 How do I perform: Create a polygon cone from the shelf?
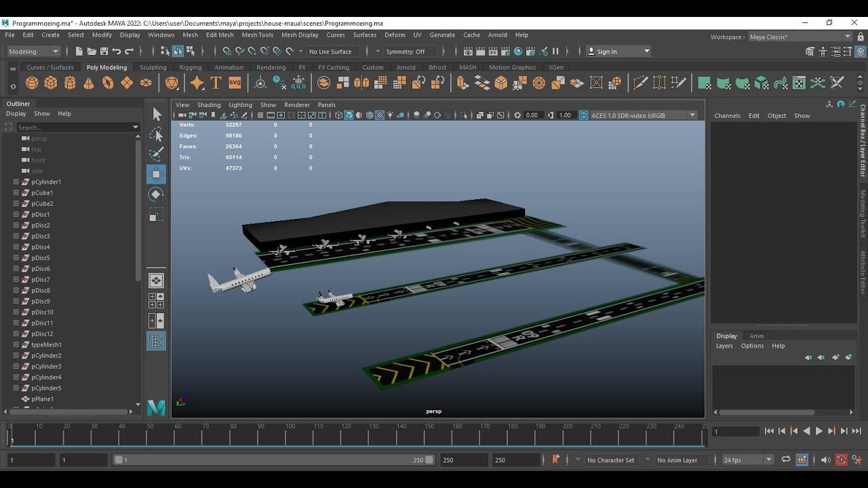(89, 83)
